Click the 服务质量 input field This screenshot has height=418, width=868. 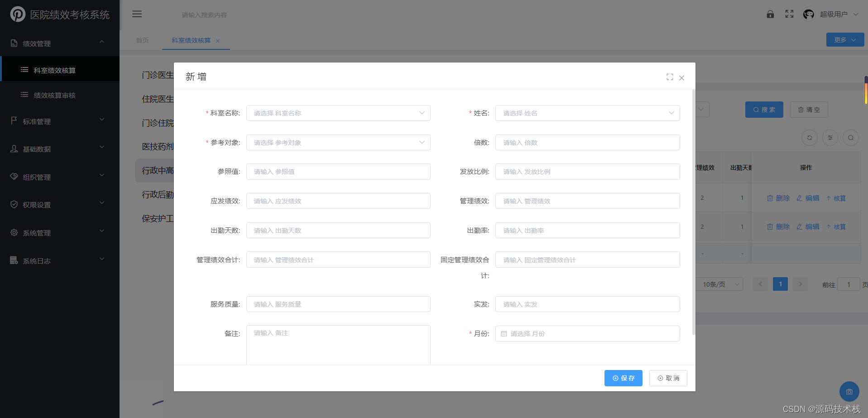tap(338, 304)
